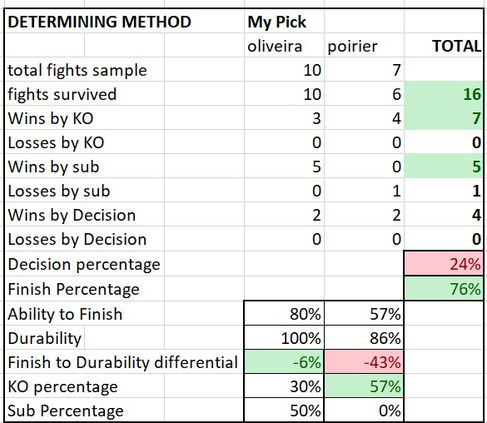Select the Wins by sub total cell
Viewport: 487px width, 423px height.
444,166
